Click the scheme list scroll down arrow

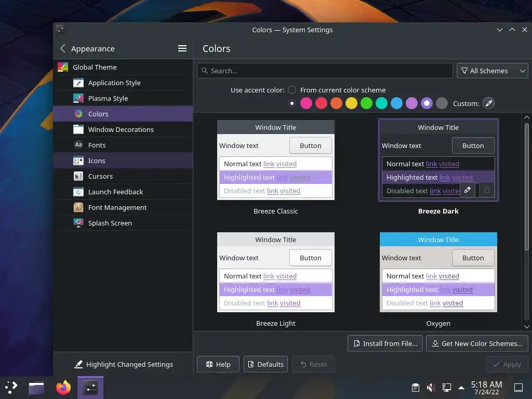(x=527, y=327)
